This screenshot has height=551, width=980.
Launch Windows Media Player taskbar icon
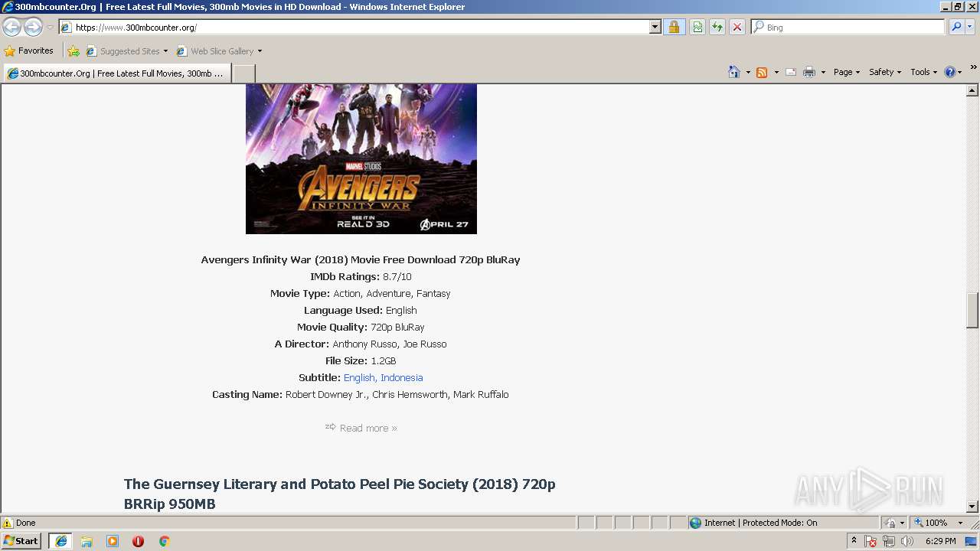(113, 541)
